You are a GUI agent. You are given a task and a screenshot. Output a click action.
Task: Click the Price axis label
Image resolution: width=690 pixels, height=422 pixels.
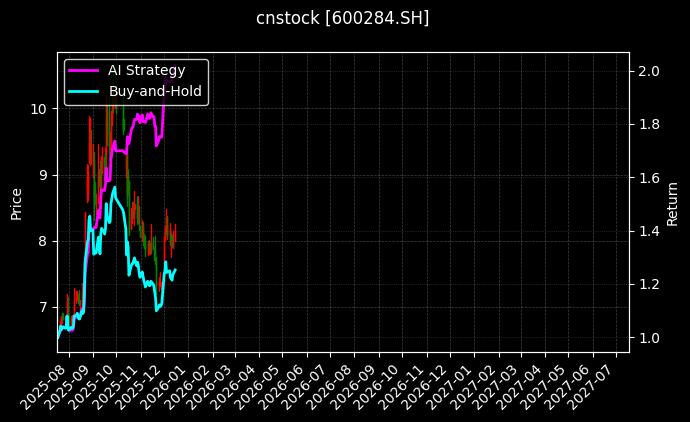16,204
